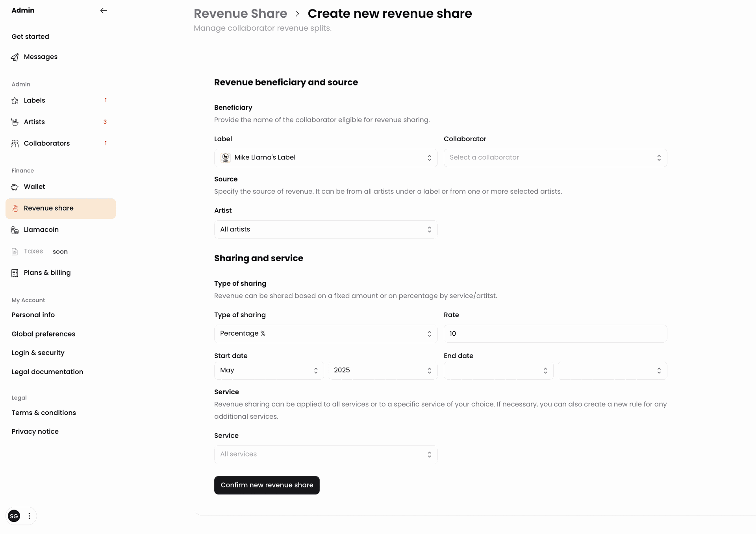Open the Personal info menu item
Image resolution: width=756 pixels, height=534 pixels.
point(33,315)
